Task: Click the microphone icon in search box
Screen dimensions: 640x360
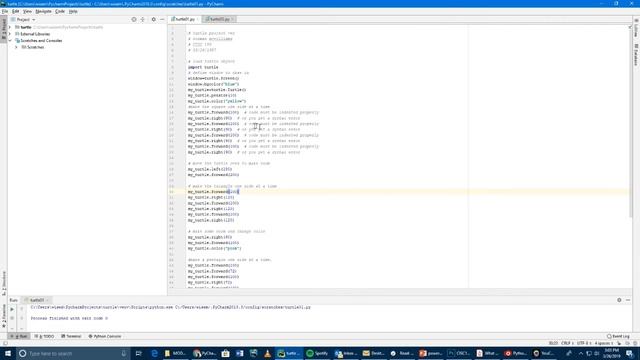Action: coord(124,353)
